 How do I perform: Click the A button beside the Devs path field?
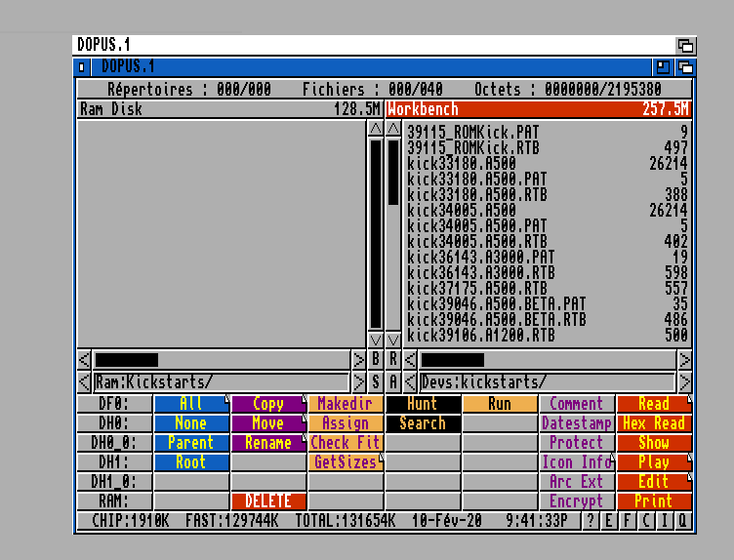393,382
